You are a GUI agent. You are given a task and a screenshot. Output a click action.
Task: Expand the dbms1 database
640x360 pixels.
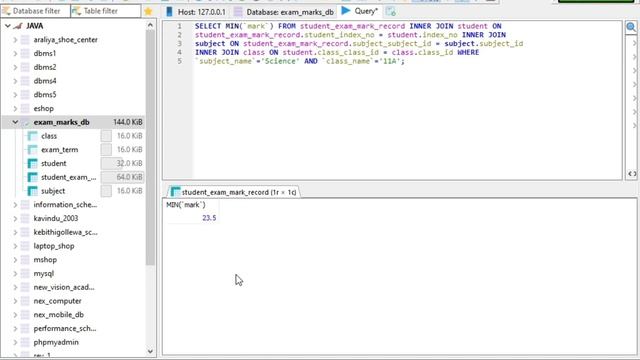pyautogui.click(x=15, y=53)
